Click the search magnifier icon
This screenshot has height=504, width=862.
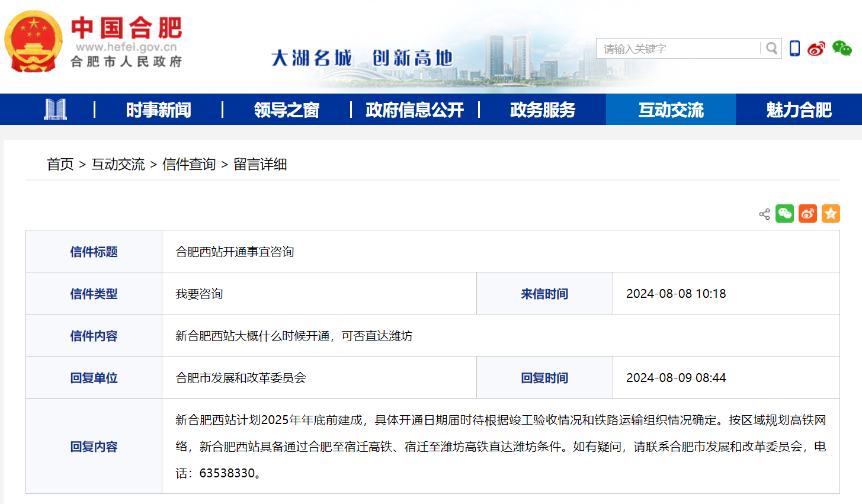(x=771, y=49)
